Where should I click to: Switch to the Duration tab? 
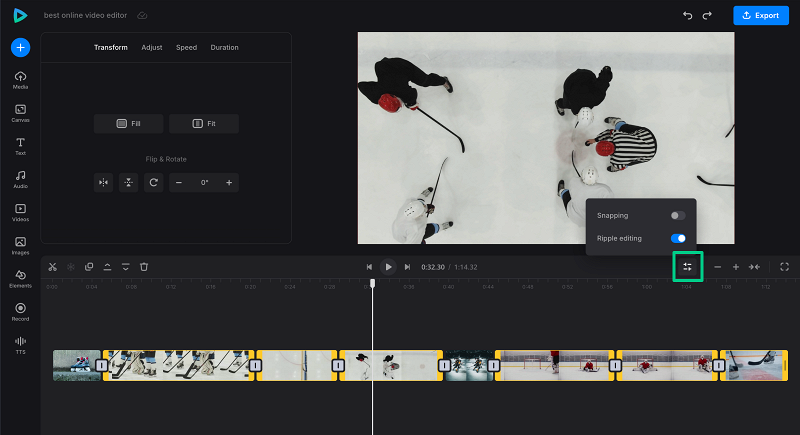click(x=224, y=47)
